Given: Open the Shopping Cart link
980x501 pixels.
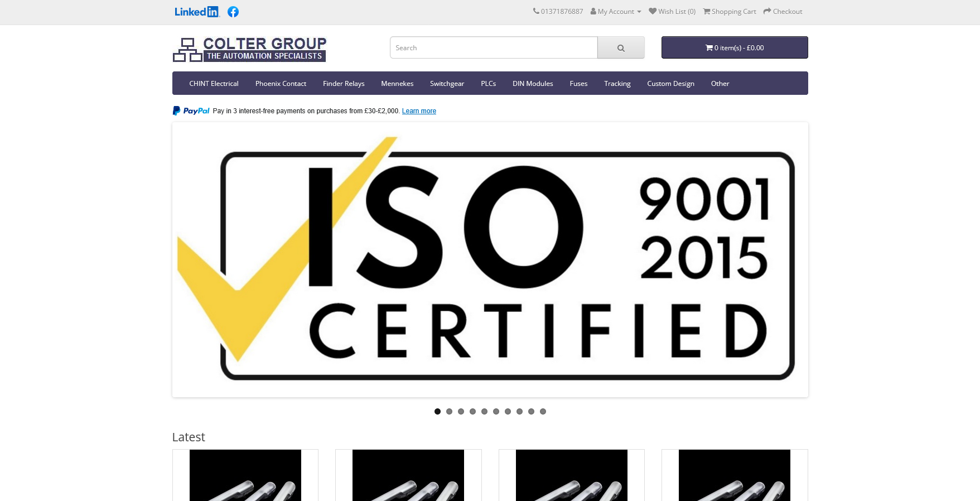Looking at the screenshot, I should point(730,12).
